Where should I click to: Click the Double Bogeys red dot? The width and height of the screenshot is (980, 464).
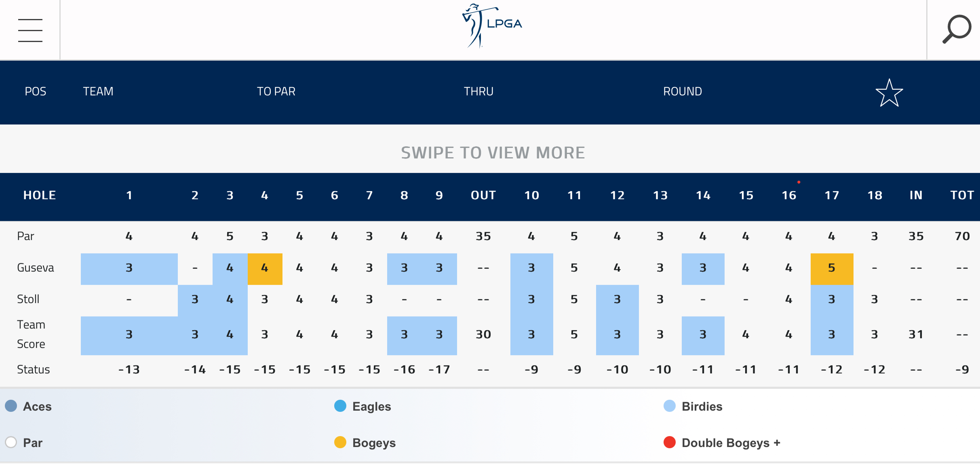click(x=670, y=442)
